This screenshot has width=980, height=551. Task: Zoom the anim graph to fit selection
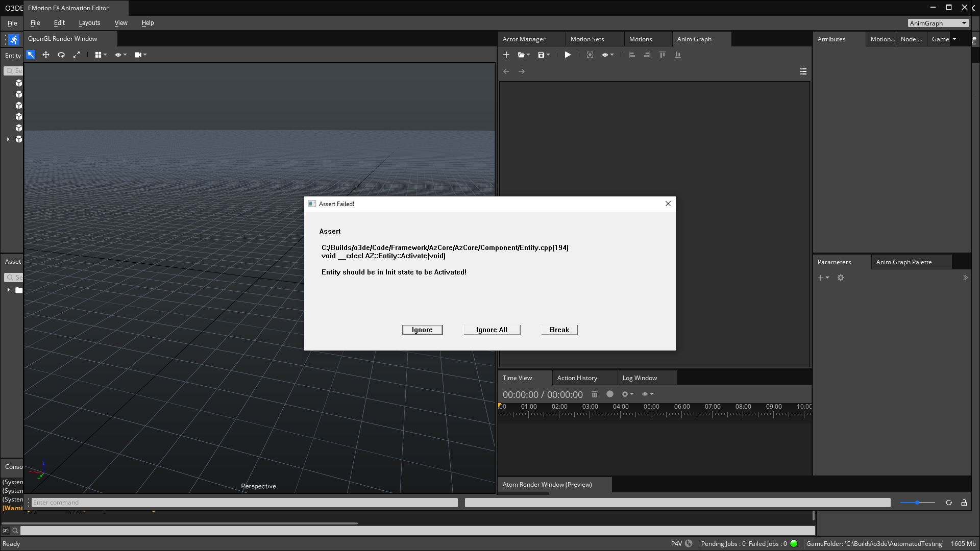pyautogui.click(x=590, y=55)
